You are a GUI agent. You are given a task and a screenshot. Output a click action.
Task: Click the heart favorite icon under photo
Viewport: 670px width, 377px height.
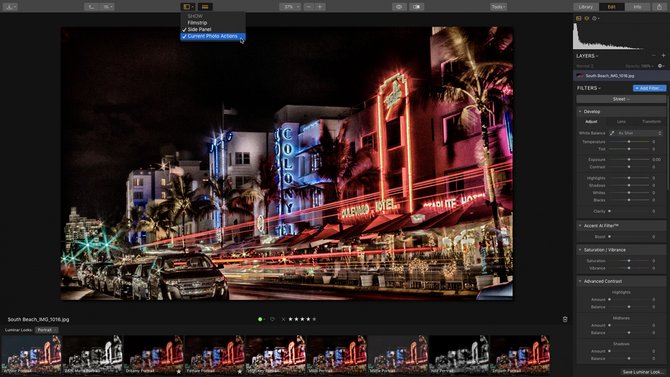click(x=272, y=319)
